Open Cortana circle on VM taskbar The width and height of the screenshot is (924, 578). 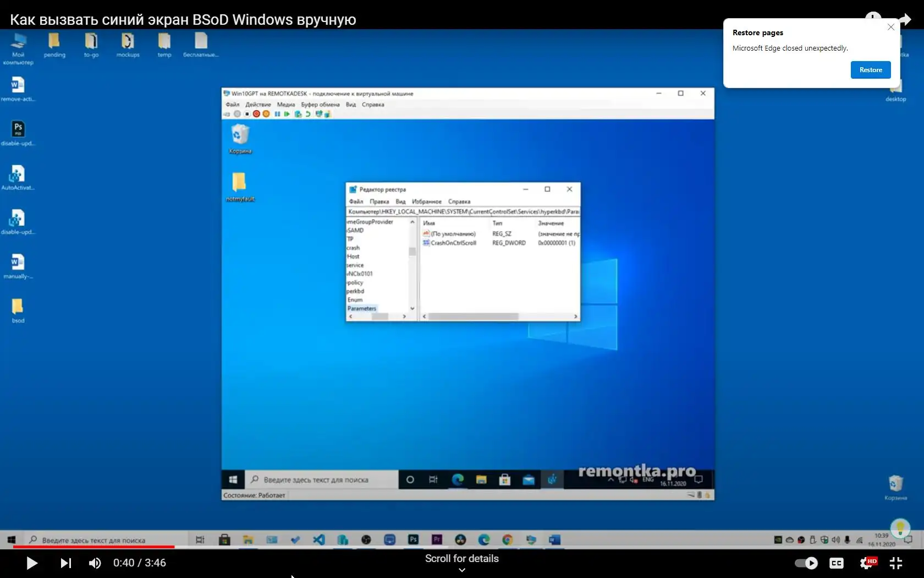(410, 479)
